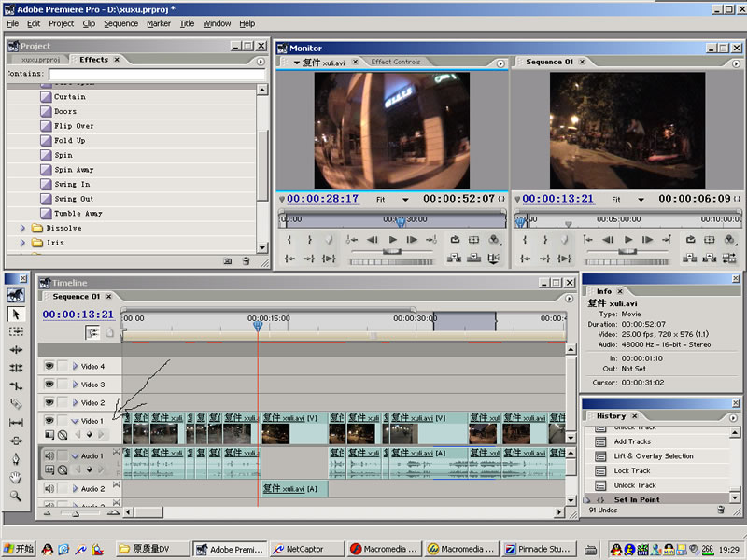Toggle Video 4 track eye visibility
This screenshot has width=747, height=560.
point(49,366)
